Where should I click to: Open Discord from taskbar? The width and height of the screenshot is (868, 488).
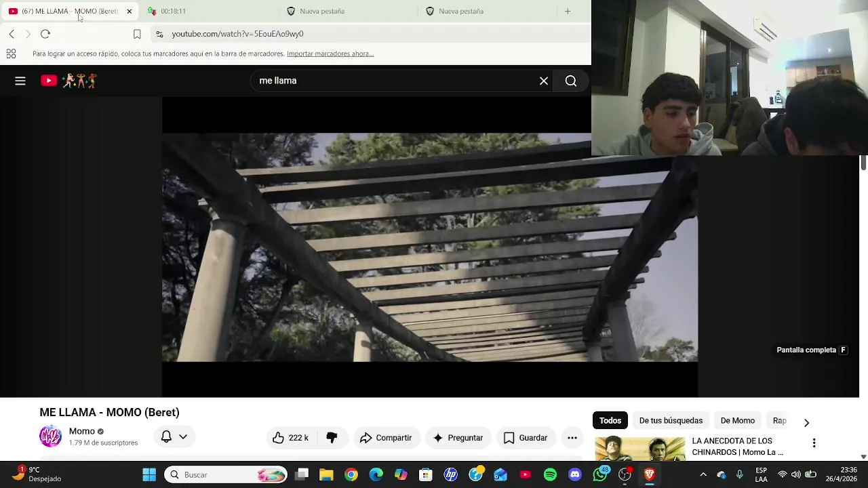[x=575, y=475]
